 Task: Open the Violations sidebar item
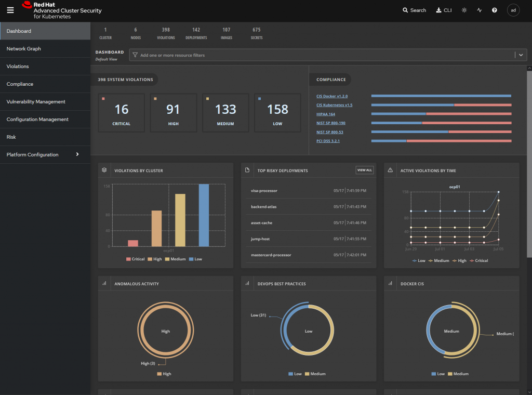pyautogui.click(x=45, y=66)
